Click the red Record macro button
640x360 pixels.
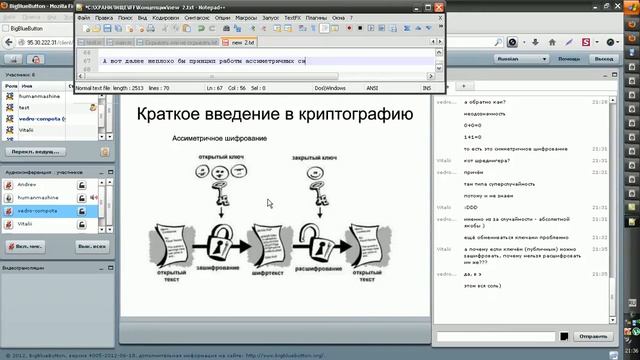349,28
